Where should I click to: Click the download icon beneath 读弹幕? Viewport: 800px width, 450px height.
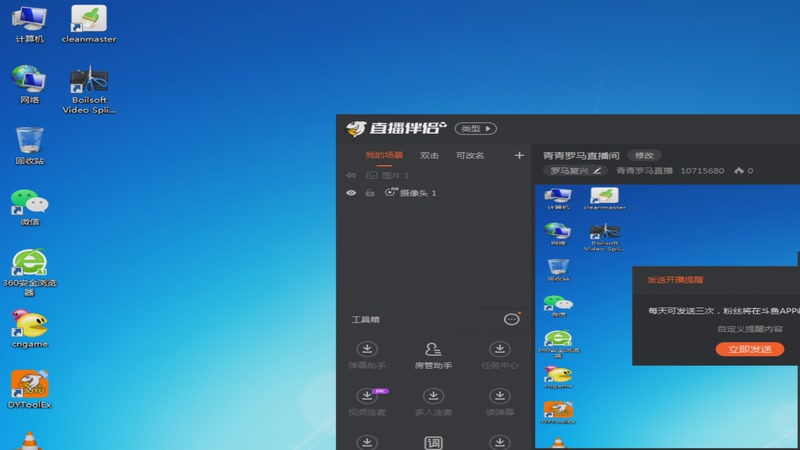click(499, 442)
